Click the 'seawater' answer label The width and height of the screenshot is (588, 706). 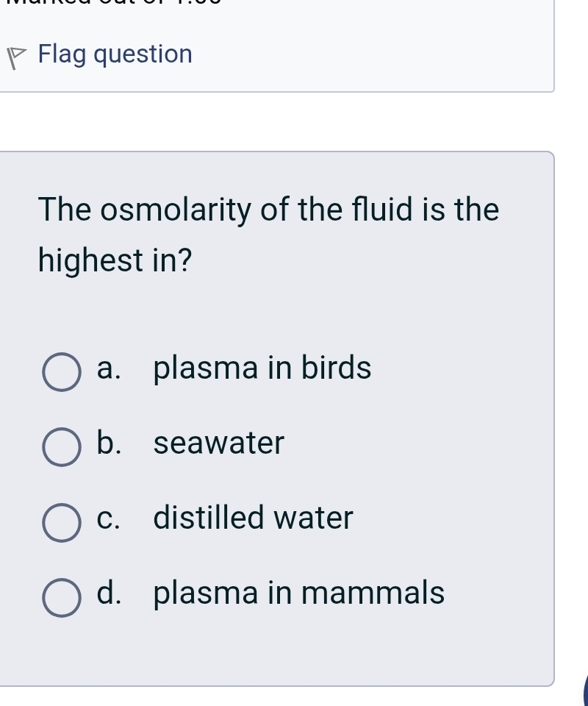[x=218, y=443]
